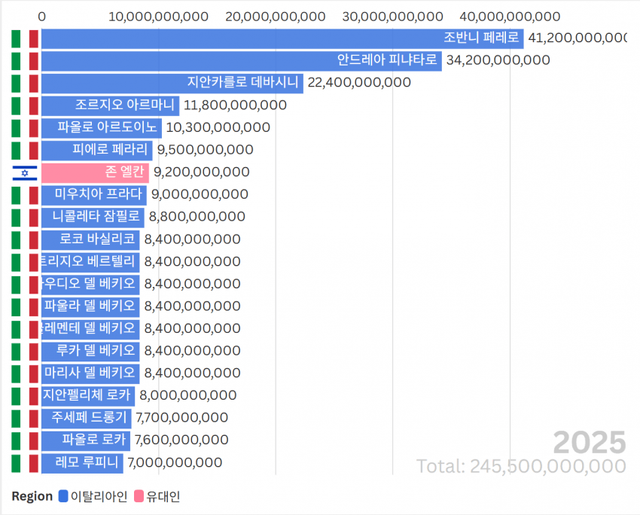Click the Italian flag next to 로코 바실리코
Image resolution: width=640 pixels, height=515 pixels.
(25, 239)
